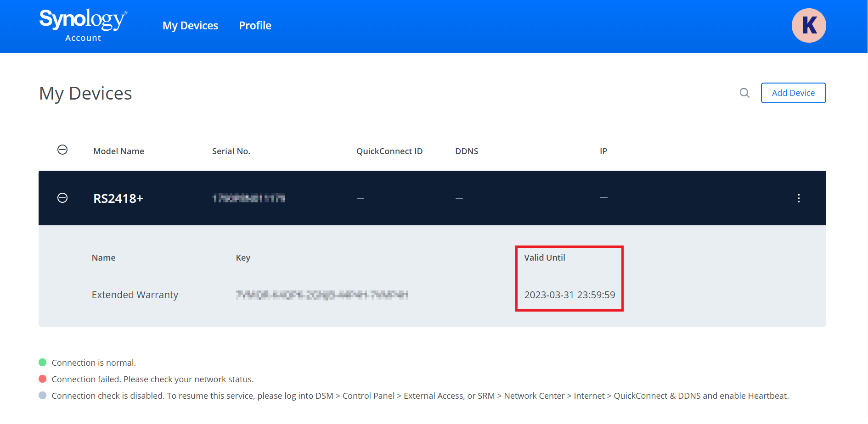Open the RS2418+ three-dot options menu
Image resolution: width=868 pixels, height=424 pixels.
pyautogui.click(x=799, y=198)
